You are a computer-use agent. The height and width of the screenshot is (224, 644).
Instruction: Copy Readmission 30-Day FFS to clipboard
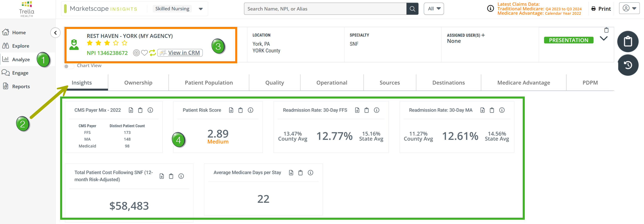[367, 110]
